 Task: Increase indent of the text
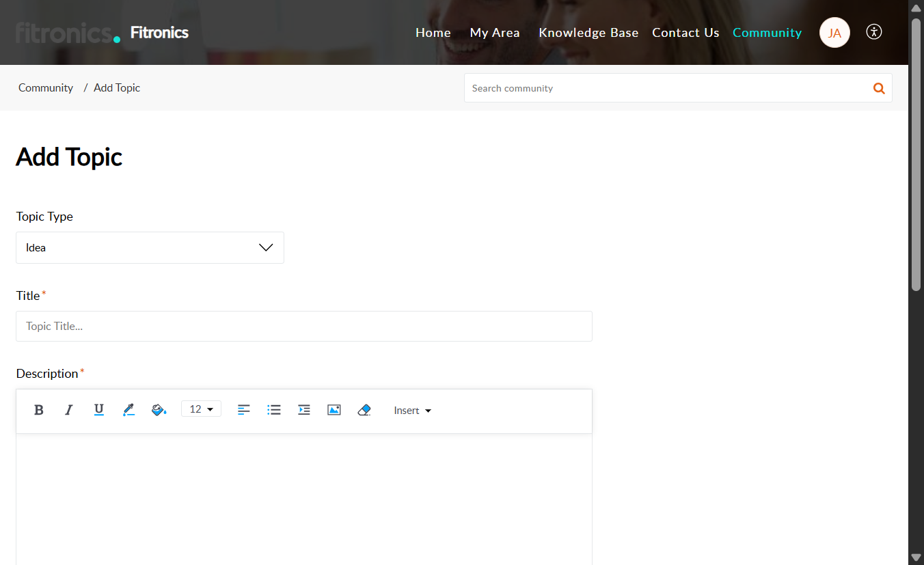pyautogui.click(x=304, y=410)
